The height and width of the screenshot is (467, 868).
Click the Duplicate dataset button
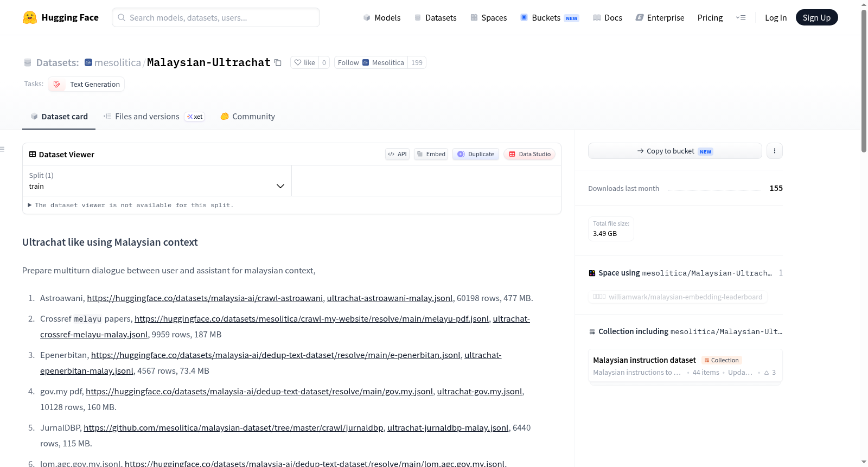(x=476, y=154)
